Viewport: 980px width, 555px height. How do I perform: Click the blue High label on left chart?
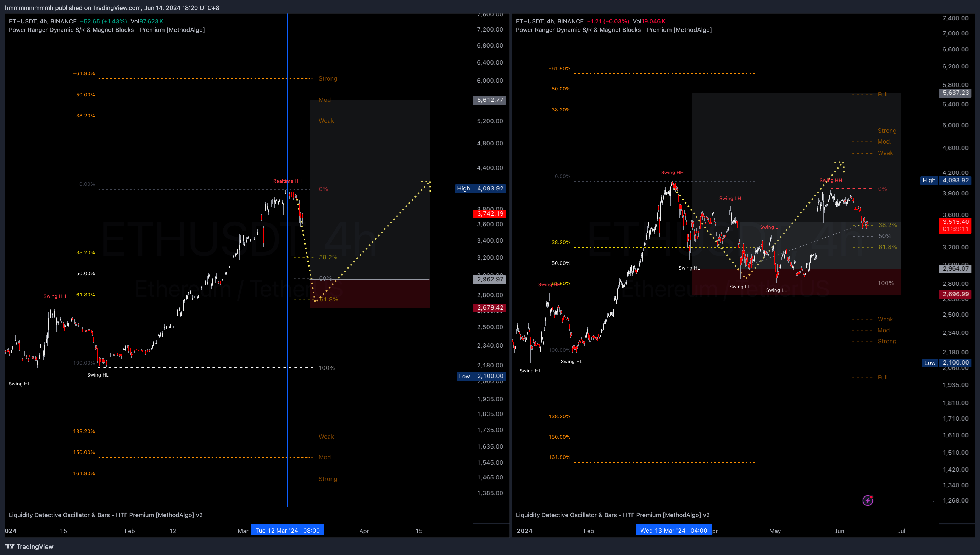(463, 188)
